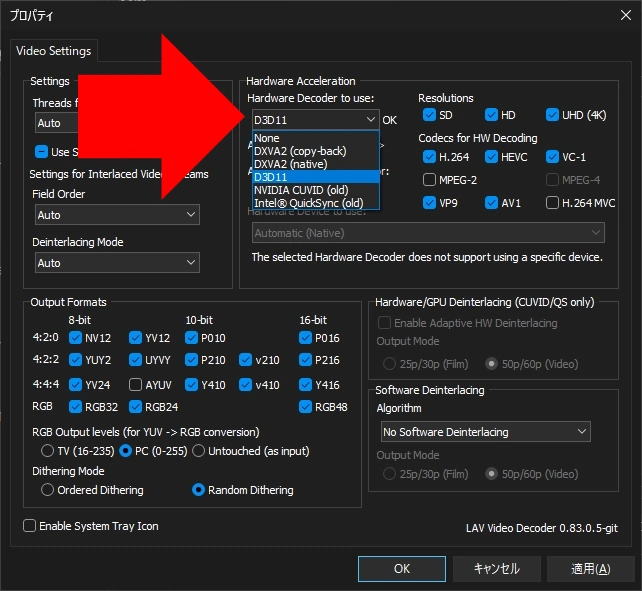Image resolution: width=642 pixels, height=591 pixels.
Task: Click the 適用(A) Apply button
Action: [590, 569]
